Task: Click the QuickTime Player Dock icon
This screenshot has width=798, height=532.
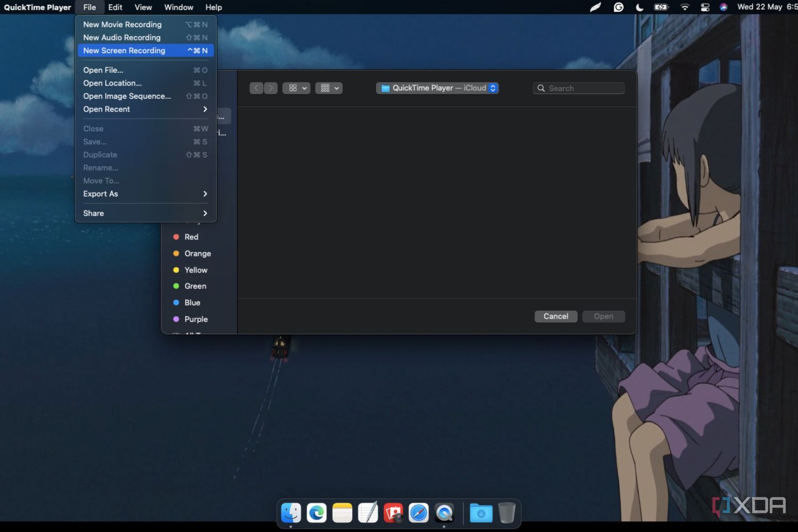Action: [444, 513]
